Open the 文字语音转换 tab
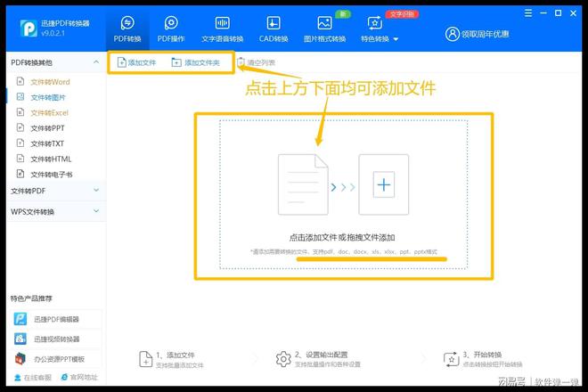The width and height of the screenshot is (588, 392). tap(223, 29)
